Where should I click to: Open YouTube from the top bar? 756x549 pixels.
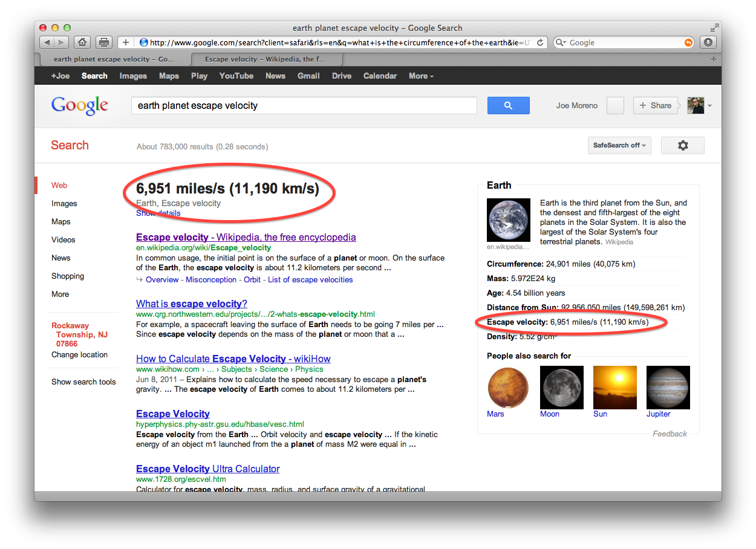click(x=236, y=76)
